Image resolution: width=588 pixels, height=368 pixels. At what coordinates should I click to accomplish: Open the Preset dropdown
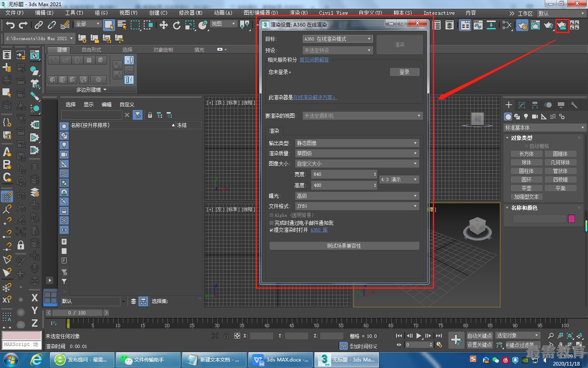click(338, 50)
